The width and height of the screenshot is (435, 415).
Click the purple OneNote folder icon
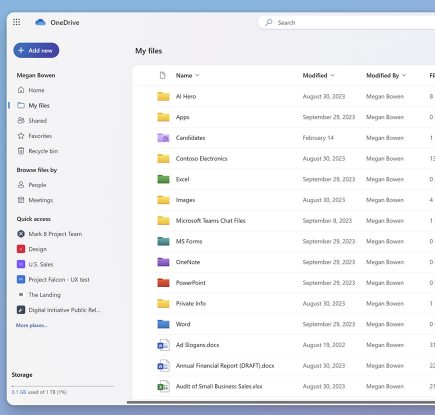coord(163,262)
